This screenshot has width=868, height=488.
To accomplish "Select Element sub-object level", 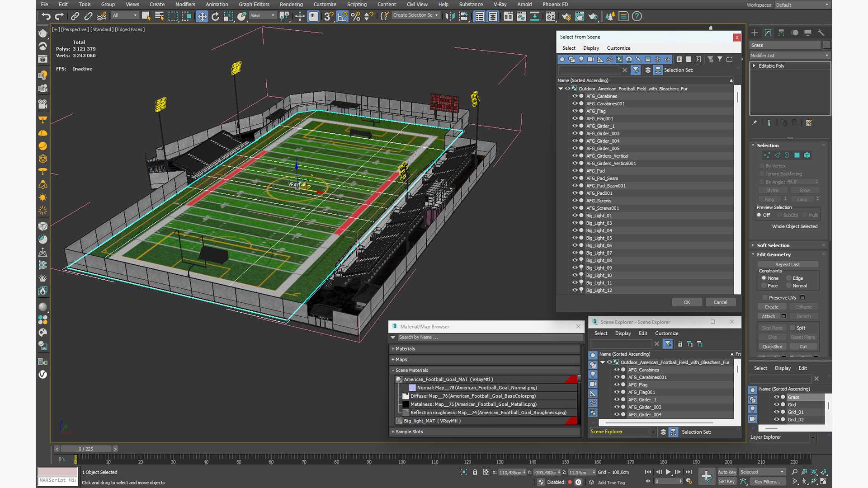I will [x=807, y=155].
